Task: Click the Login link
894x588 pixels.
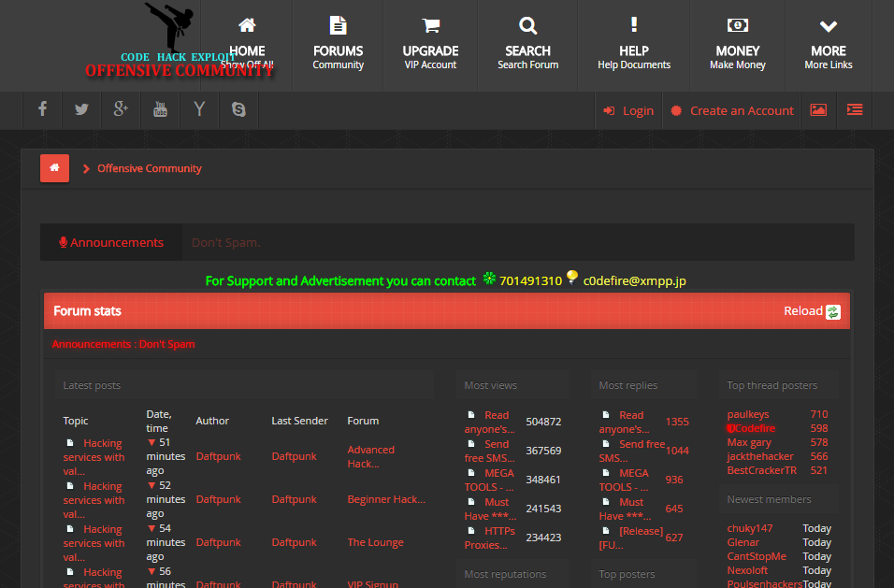Action: (x=628, y=110)
